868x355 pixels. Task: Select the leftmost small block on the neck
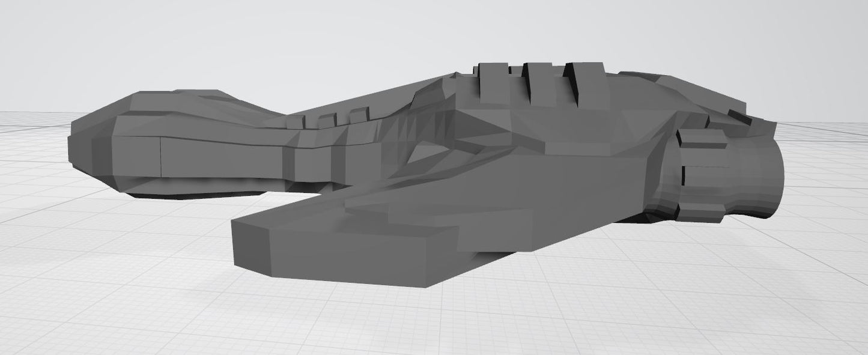point(295,122)
